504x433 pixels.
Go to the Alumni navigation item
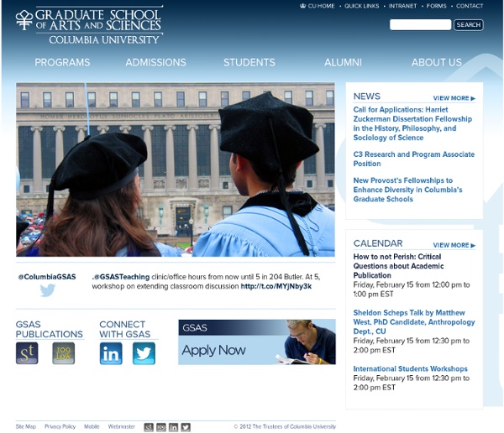click(343, 62)
